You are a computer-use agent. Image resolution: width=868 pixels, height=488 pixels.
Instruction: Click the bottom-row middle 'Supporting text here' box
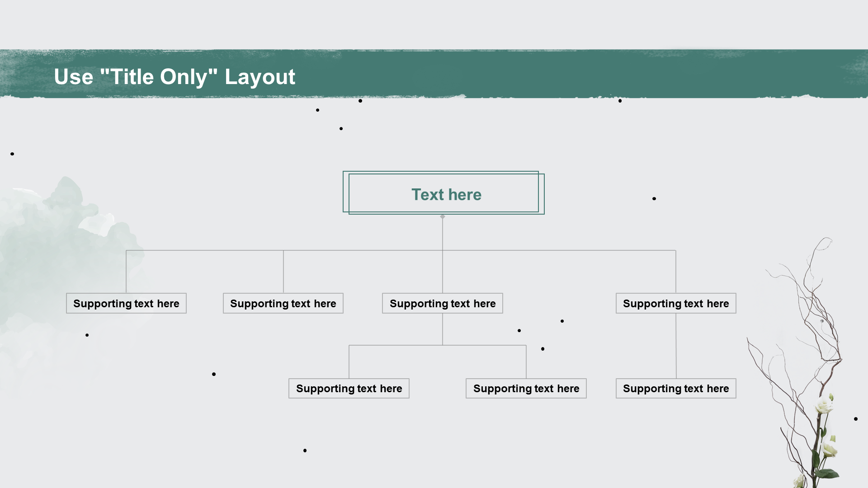(x=526, y=389)
